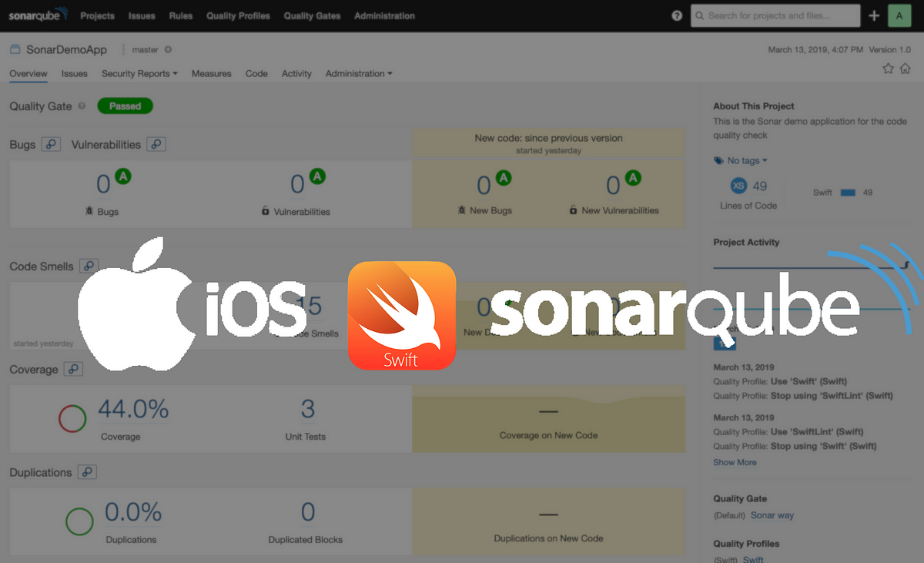Click the 49 Lines of Code value
This screenshot has height=563, width=924.
pyautogui.click(x=760, y=186)
